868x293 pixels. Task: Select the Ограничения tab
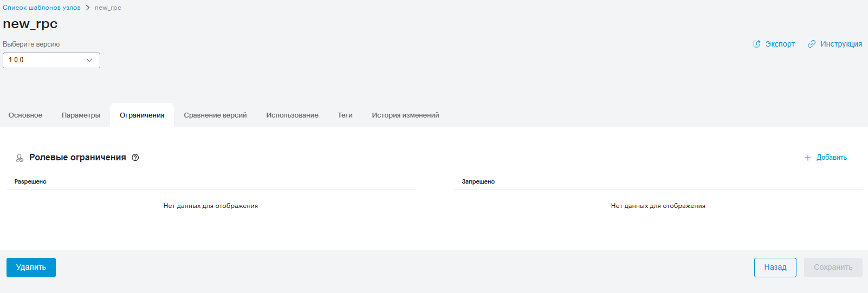(142, 115)
